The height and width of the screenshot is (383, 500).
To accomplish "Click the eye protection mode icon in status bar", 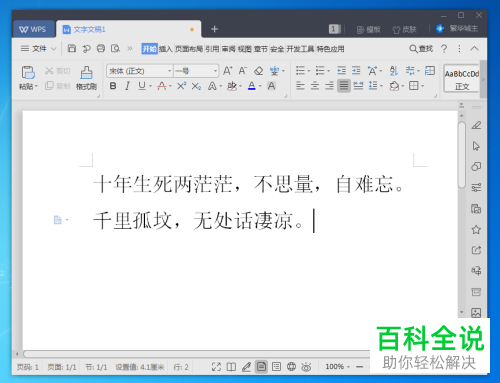I will (x=306, y=367).
